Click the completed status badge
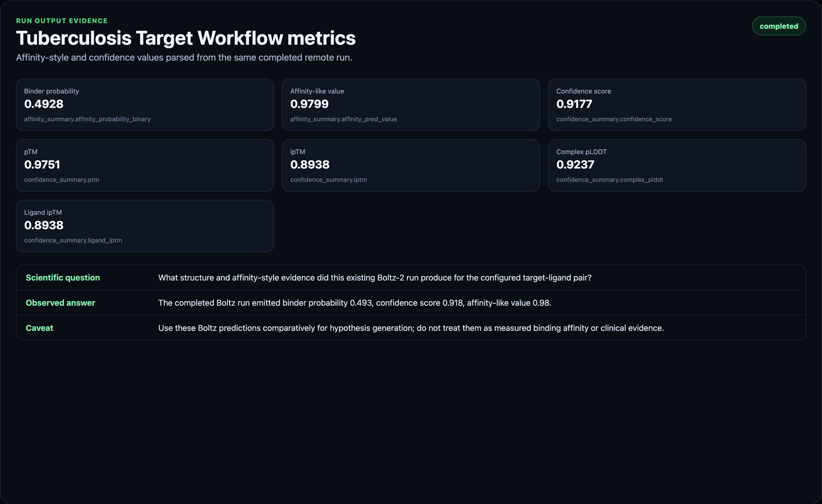Viewport: 822px width, 504px height. coord(779,26)
